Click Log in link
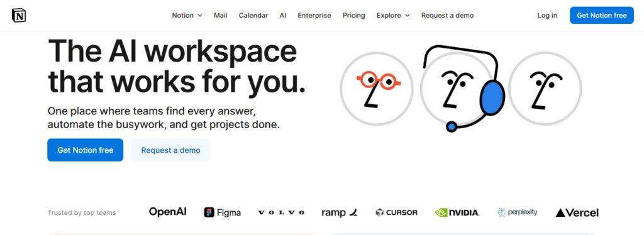Image resolution: width=644 pixels, height=235 pixels. pos(548,15)
